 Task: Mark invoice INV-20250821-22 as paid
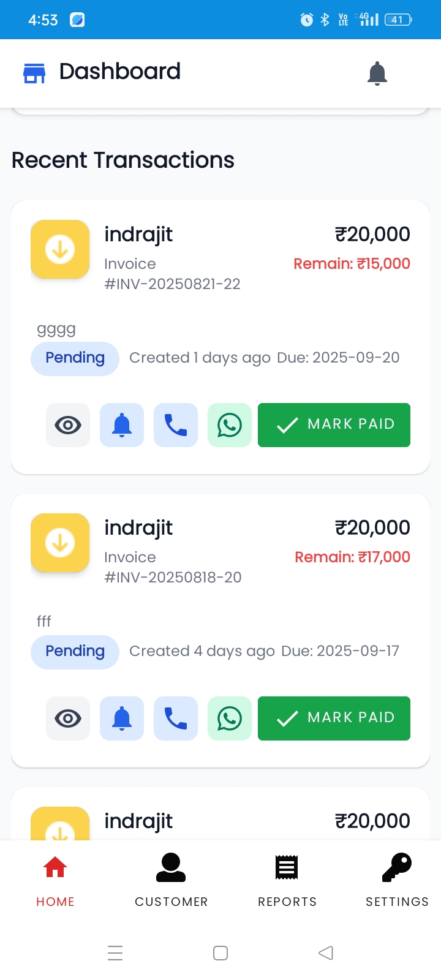tap(334, 424)
